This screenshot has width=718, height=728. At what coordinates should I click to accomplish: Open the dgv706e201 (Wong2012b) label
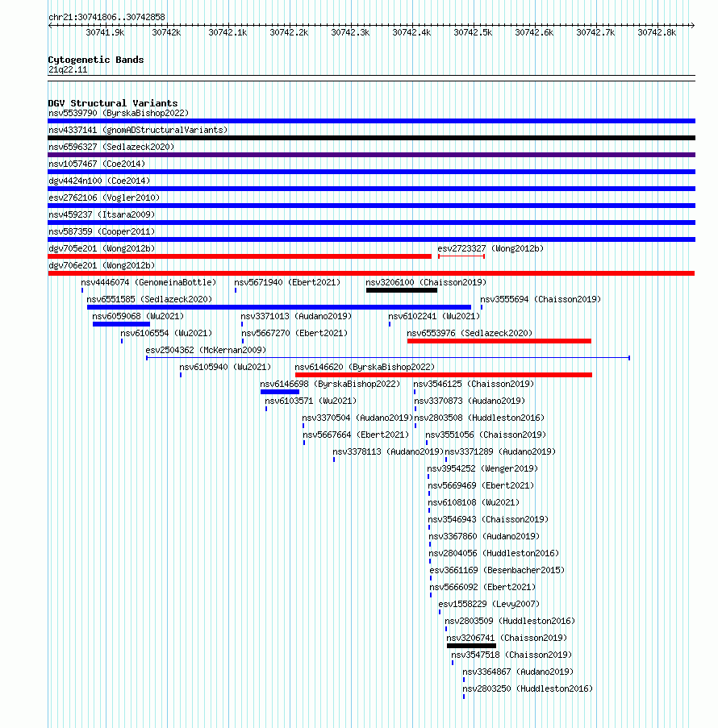(102, 265)
